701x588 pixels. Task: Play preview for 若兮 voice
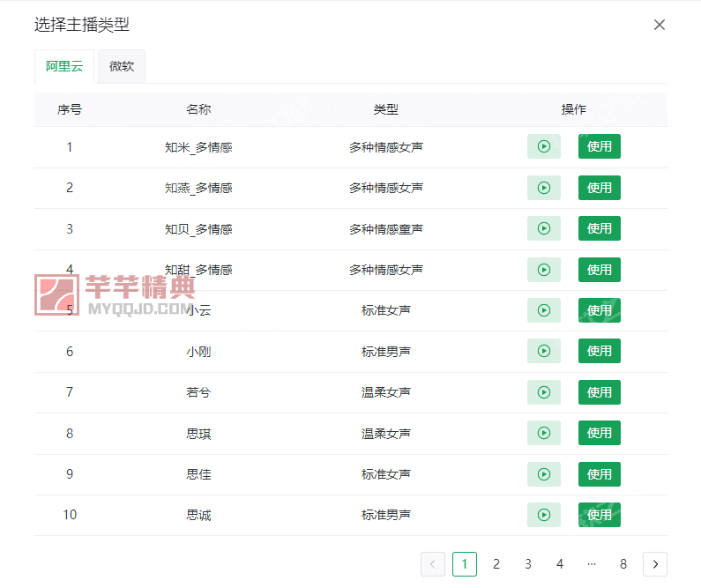pyautogui.click(x=544, y=392)
